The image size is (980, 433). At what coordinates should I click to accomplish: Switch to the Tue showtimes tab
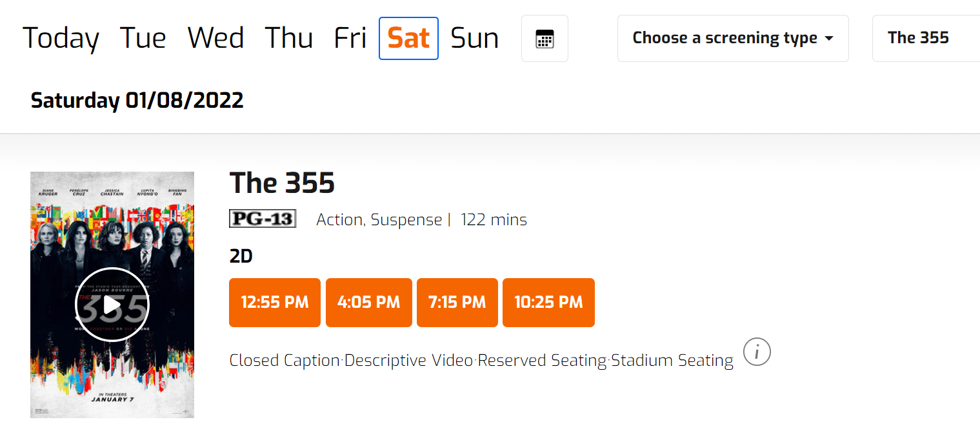pos(143,39)
